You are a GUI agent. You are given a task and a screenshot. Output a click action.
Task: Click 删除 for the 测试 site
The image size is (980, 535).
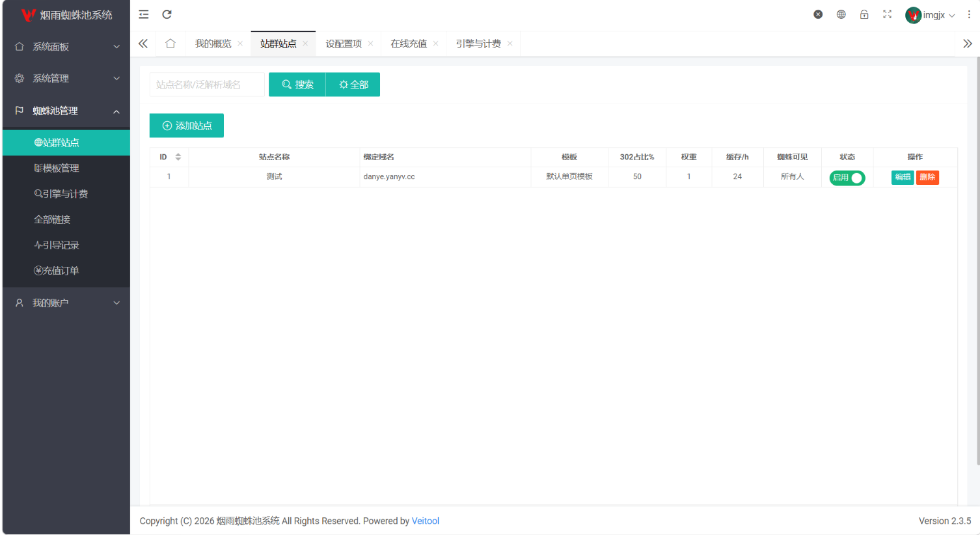tap(927, 177)
